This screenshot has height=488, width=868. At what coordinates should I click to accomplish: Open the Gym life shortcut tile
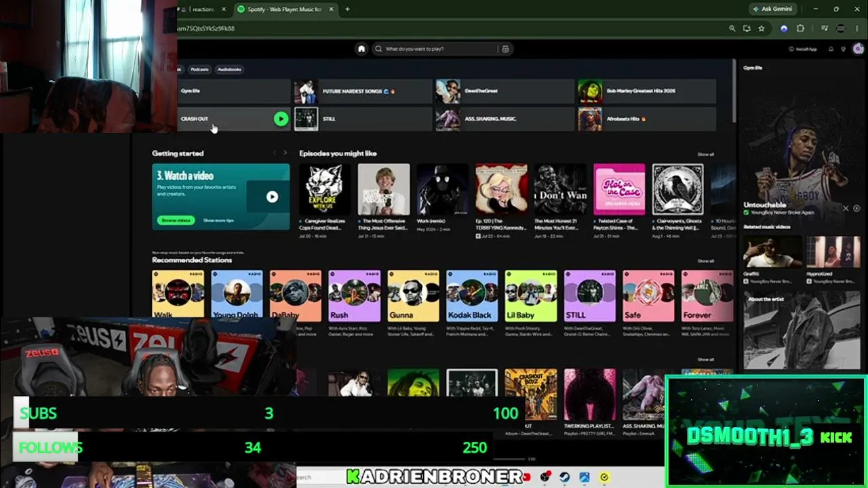[x=234, y=91]
